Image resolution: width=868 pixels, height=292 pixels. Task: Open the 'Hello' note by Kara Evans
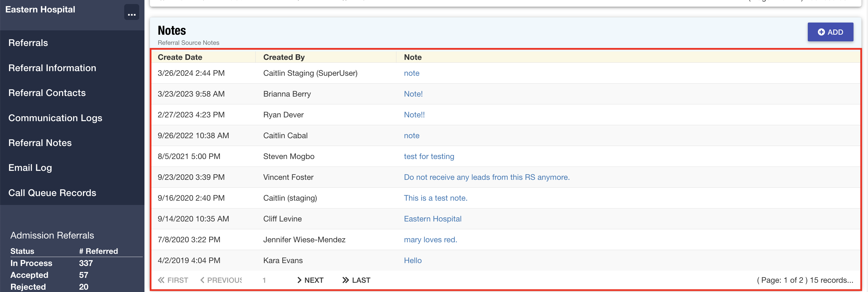tap(413, 260)
